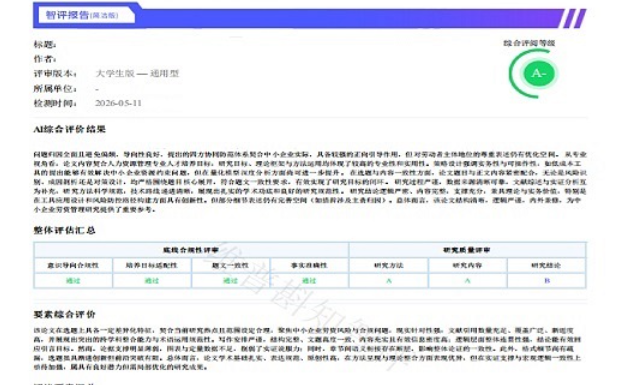
Task: Click the 研究方法 column header
Action: [x=388, y=266]
